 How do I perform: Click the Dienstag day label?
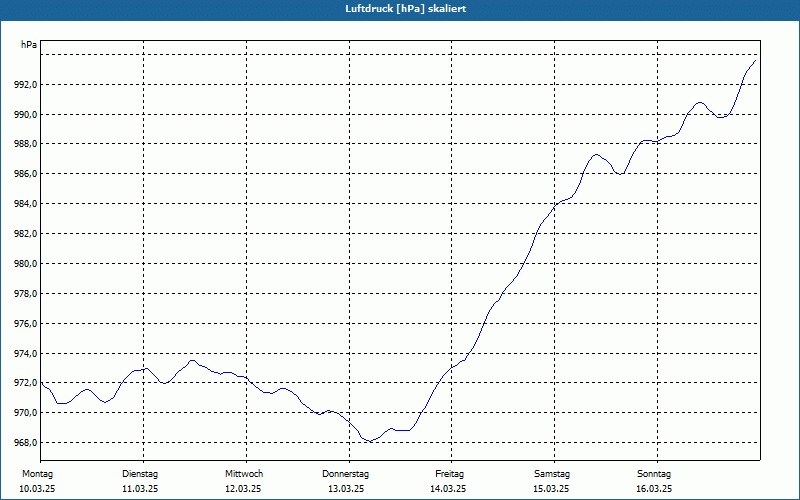[140, 474]
